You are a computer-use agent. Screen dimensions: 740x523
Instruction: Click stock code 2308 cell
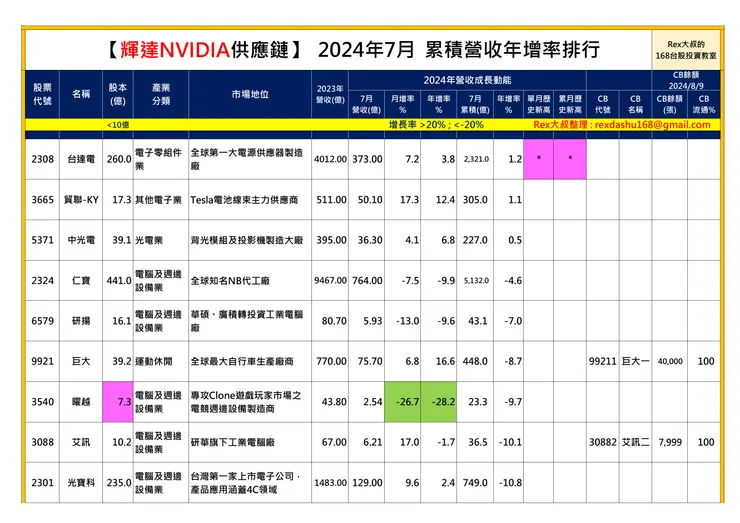(x=42, y=159)
